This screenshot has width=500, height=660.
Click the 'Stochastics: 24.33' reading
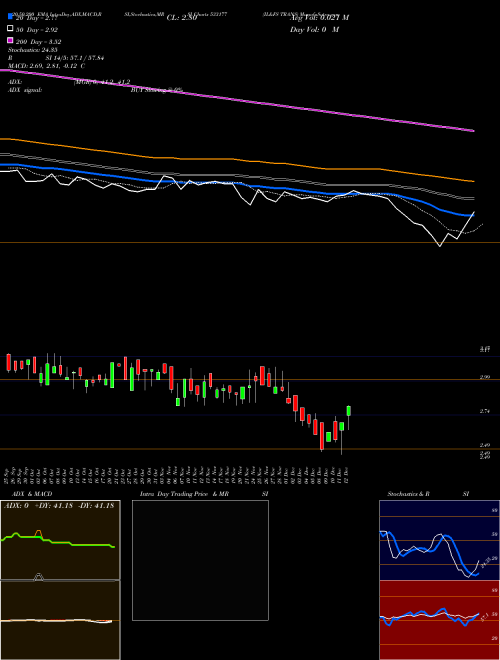[x=32, y=50]
